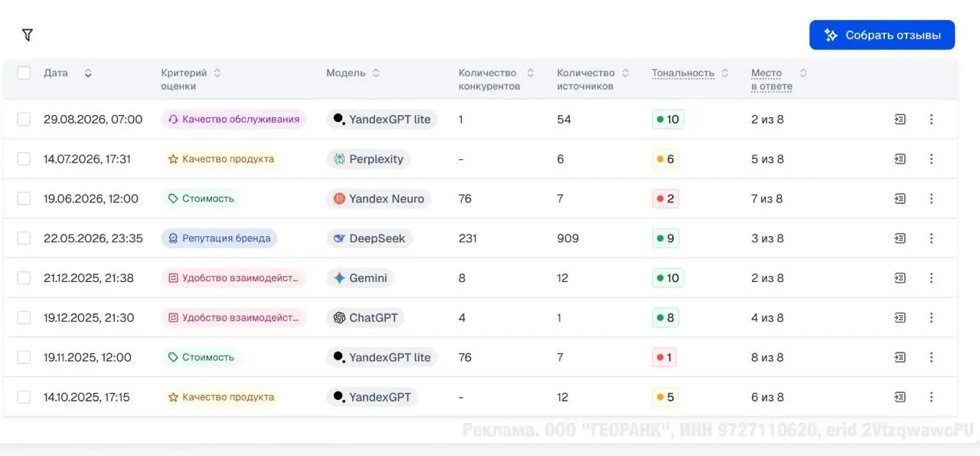The height and width of the screenshot is (456, 980).
Task: Check the row dated 19.11.2025, 12:00
Action: click(x=24, y=357)
